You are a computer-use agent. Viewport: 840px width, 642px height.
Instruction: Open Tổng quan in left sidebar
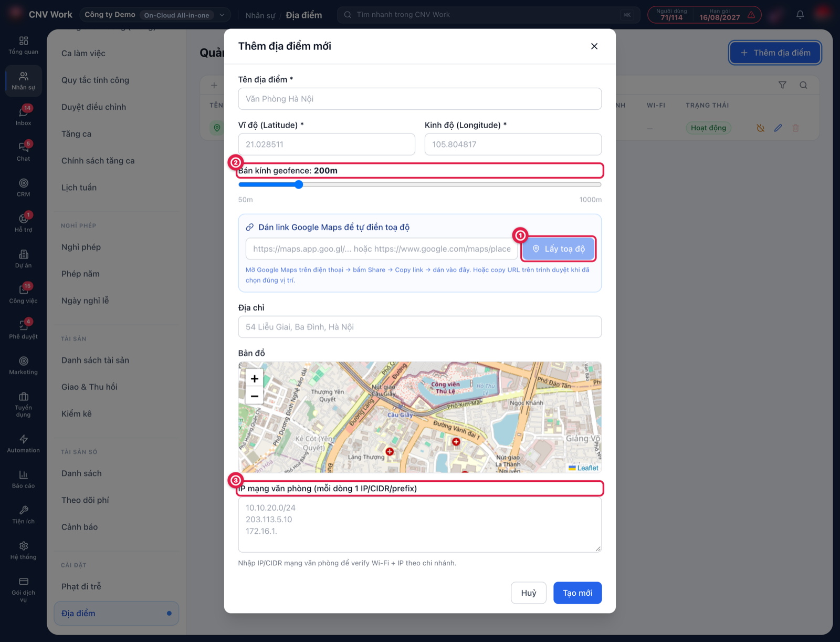click(x=23, y=45)
